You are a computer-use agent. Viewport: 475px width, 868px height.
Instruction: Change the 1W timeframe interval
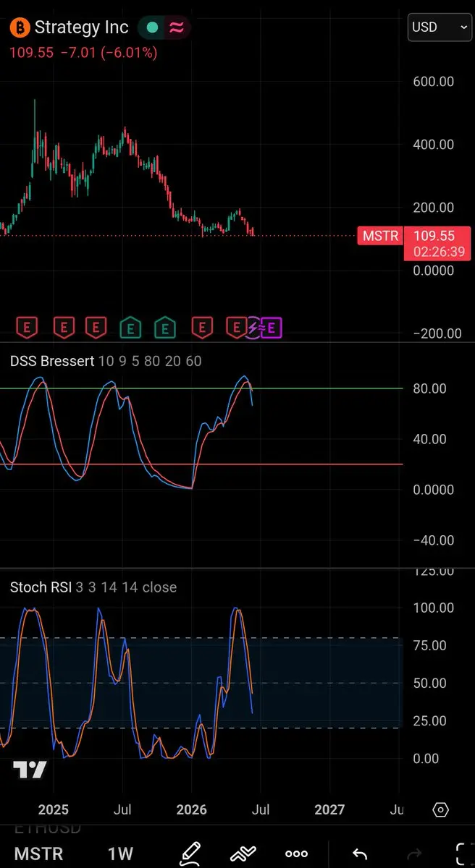[x=120, y=854]
